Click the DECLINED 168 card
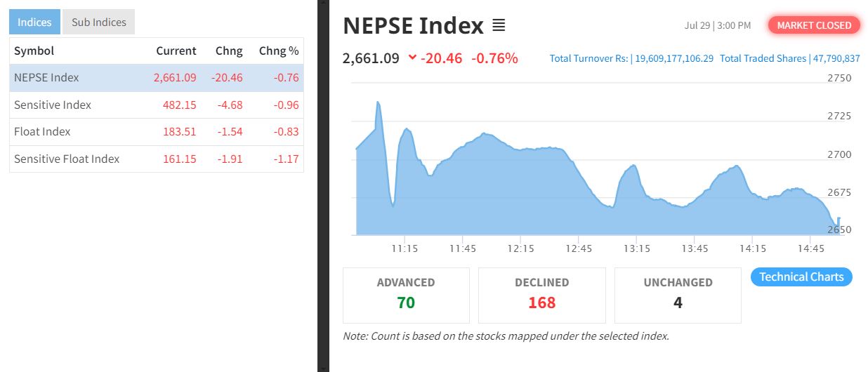Viewport: 868px width, 372px height. [x=541, y=295]
